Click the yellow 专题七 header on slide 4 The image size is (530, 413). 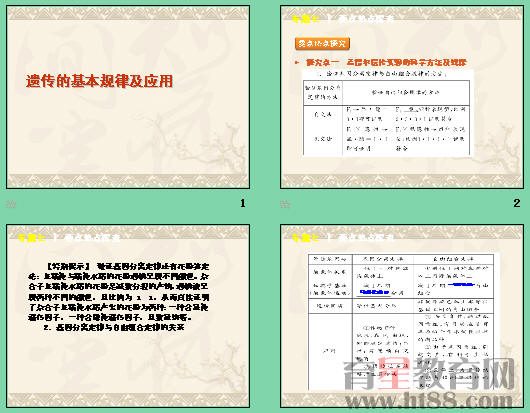(x=306, y=238)
